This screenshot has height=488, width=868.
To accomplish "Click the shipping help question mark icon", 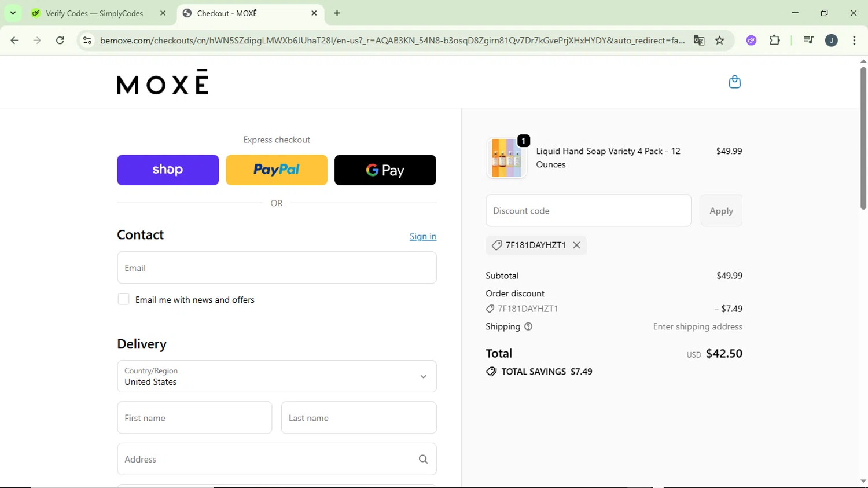I will pos(528,326).
